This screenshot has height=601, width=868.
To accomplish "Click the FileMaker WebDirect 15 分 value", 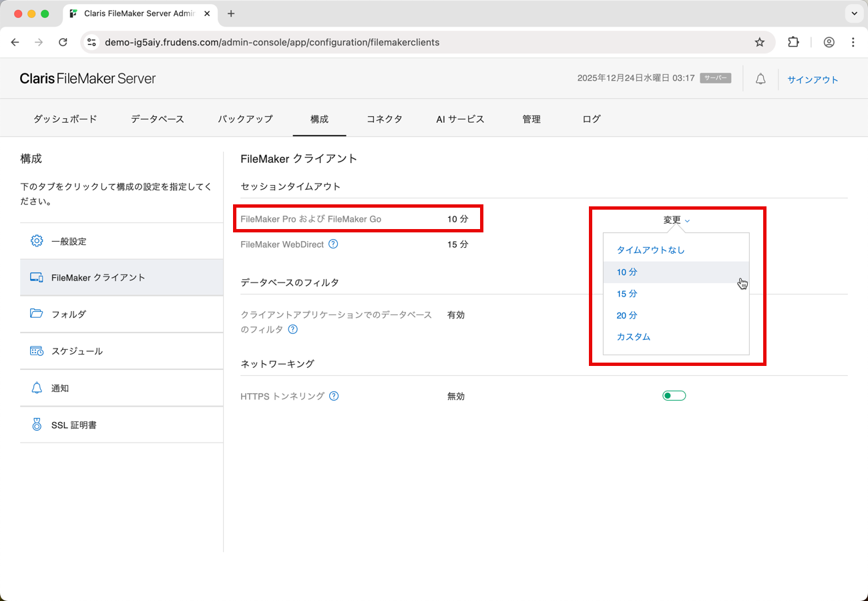I will click(x=458, y=244).
